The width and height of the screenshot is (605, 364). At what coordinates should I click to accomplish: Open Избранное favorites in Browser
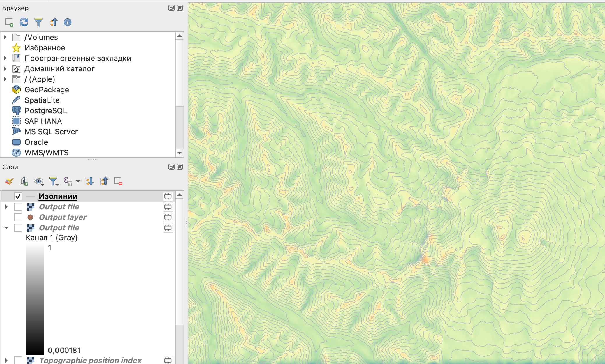tap(45, 48)
